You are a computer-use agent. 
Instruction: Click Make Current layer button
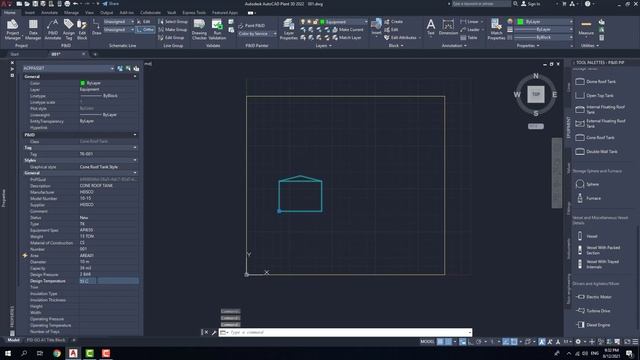[x=347, y=29]
